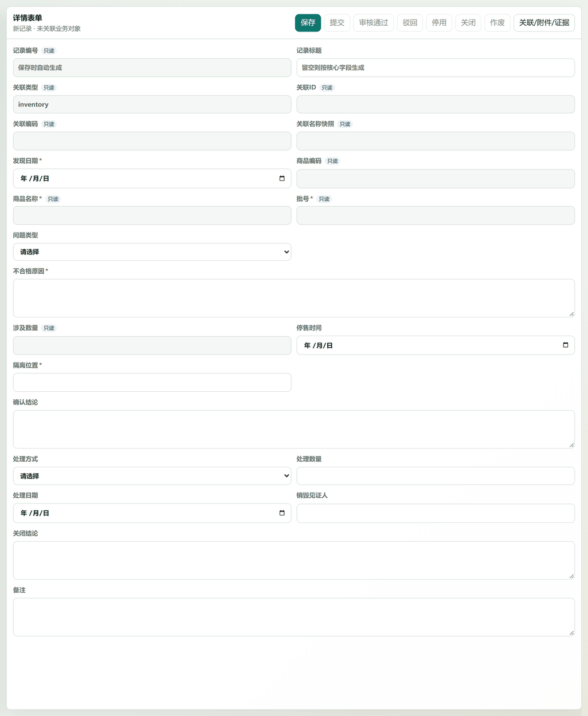The height and width of the screenshot is (716, 588).
Task: Click the 销毁见证人 field label
Action: [x=312, y=495]
